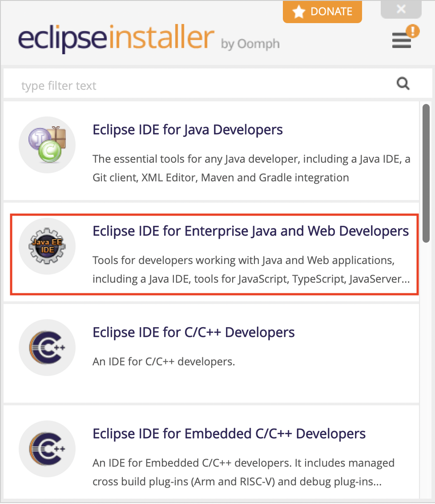Screen dimensions: 435x504
Task: Click the Java Developers package icon
Action: [47, 144]
